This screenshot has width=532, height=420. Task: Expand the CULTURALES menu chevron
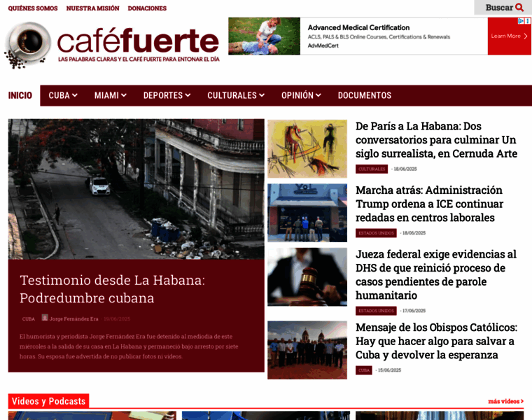262,95
